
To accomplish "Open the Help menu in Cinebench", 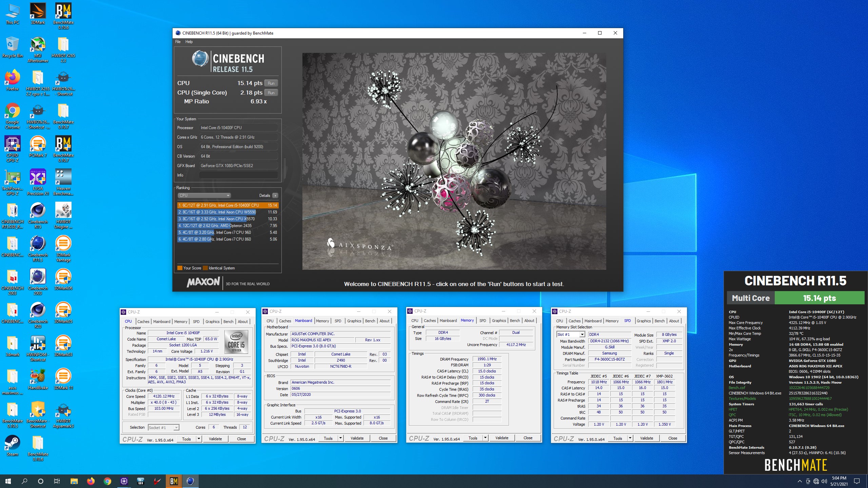I will point(189,42).
